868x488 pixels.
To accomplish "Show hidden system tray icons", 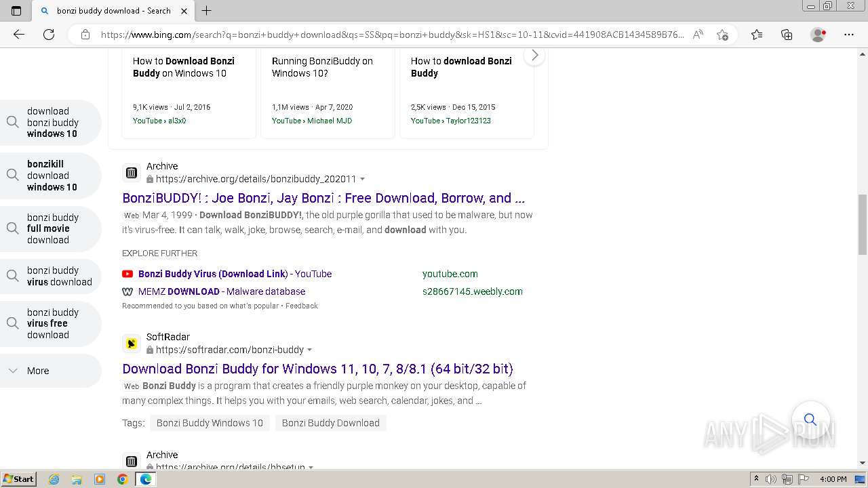I will (x=756, y=479).
